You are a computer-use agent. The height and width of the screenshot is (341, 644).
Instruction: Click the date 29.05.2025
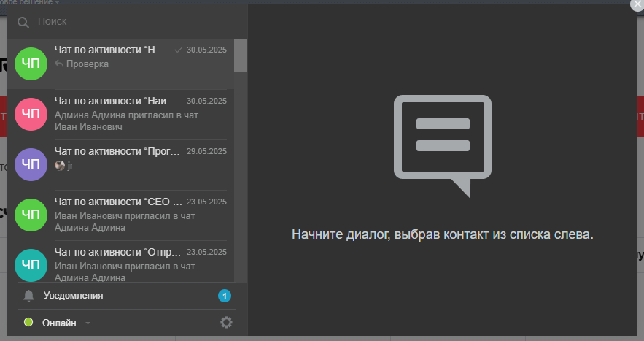click(x=206, y=151)
